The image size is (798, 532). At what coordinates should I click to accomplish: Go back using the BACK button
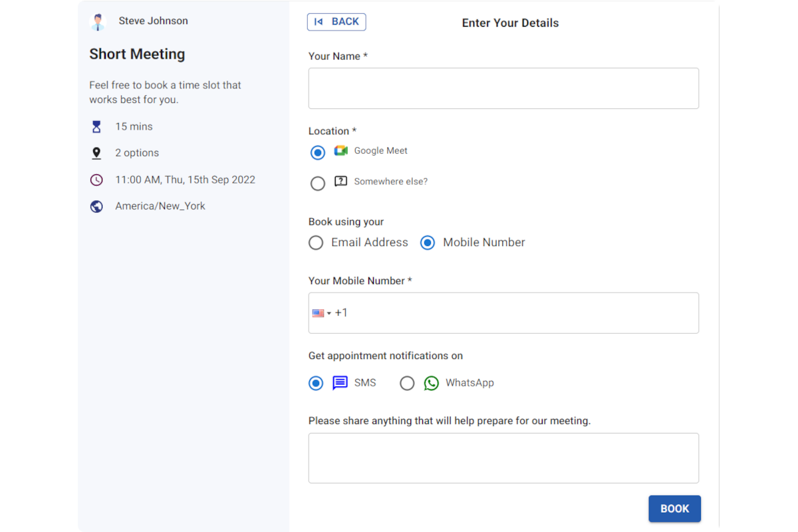[336, 22]
